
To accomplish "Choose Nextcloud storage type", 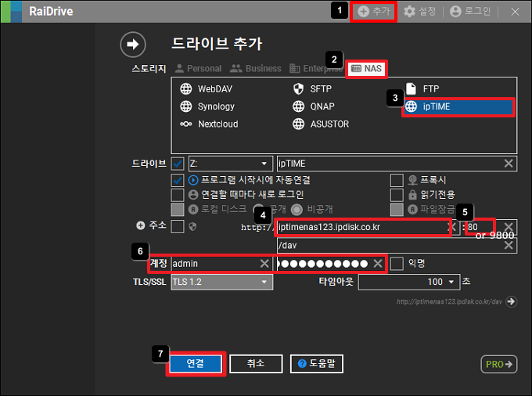I will click(x=209, y=124).
